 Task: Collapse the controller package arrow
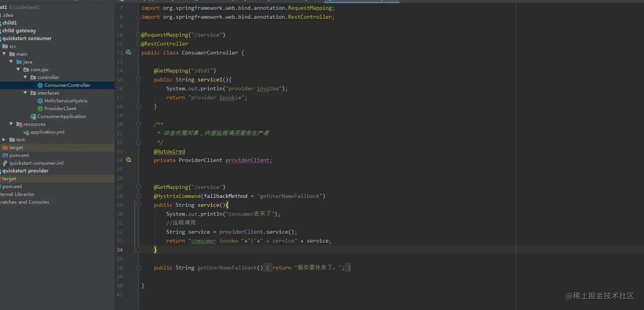point(26,77)
